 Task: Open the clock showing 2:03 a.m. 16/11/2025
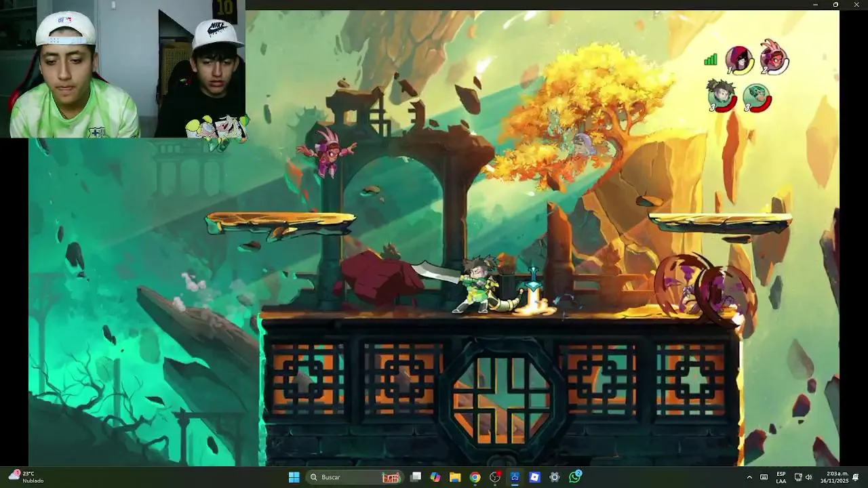pos(834,477)
